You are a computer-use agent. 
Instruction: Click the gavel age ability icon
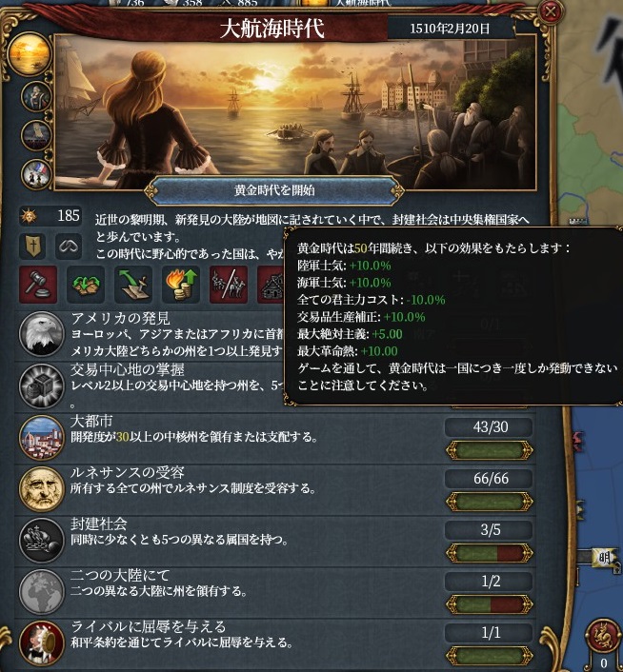[x=38, y=285]
